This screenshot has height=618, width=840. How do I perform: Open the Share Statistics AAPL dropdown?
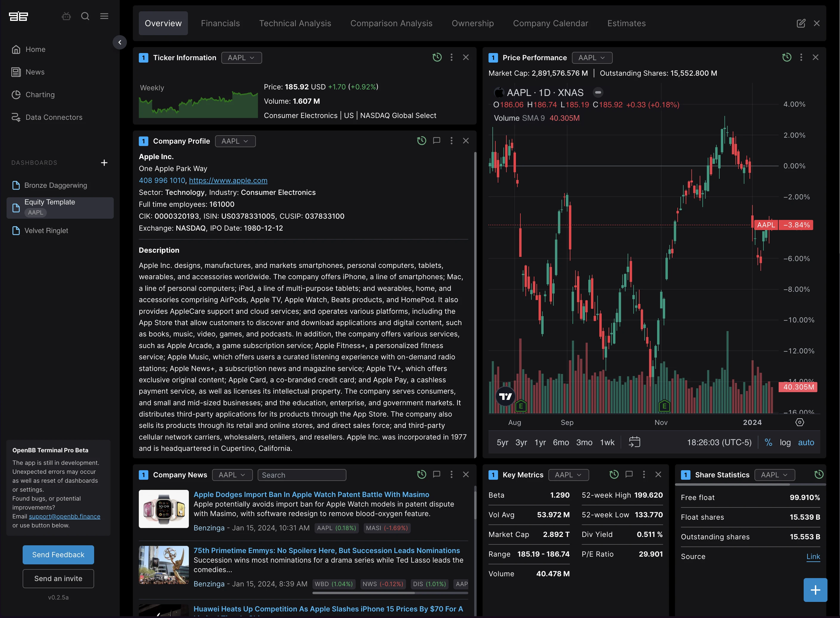pyautogui.click(x=774, y=475)
